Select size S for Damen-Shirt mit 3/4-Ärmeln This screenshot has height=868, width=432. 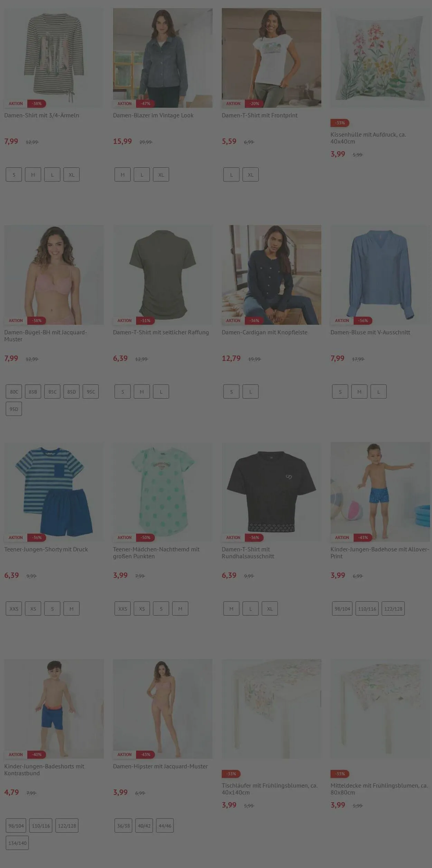14,175
